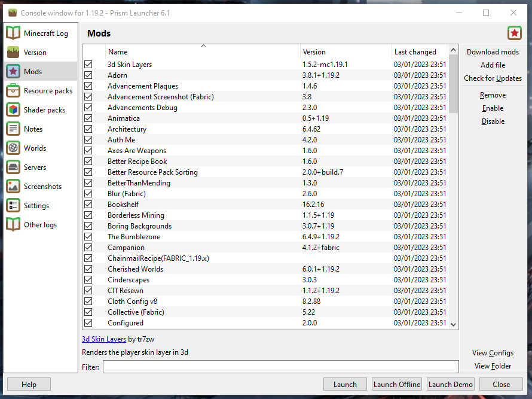Click the Name column sort arrow
The width and height of the screenshot is (532, 399).
click(203, 46)
